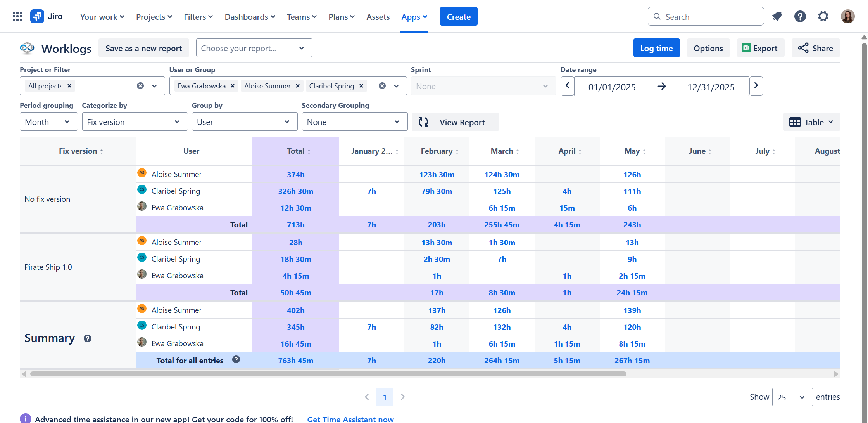Go to next date range
Image resolution: width=868 pixels, height=423 pixels.
click(756, 86)
